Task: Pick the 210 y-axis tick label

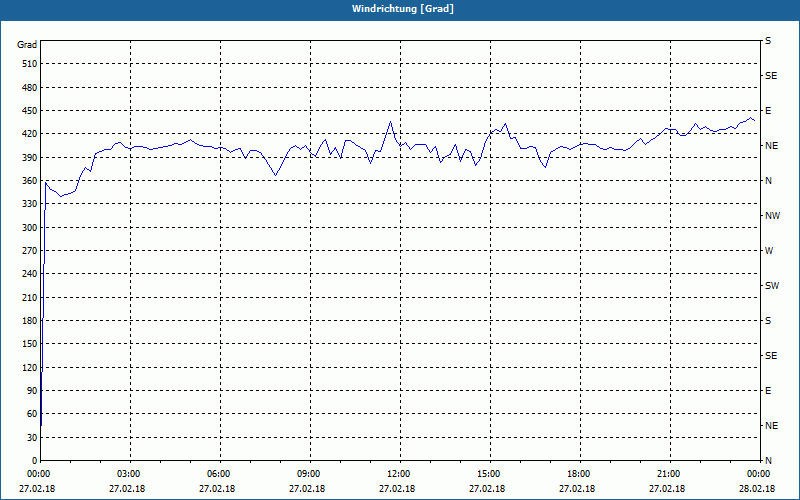Action: 29,297
